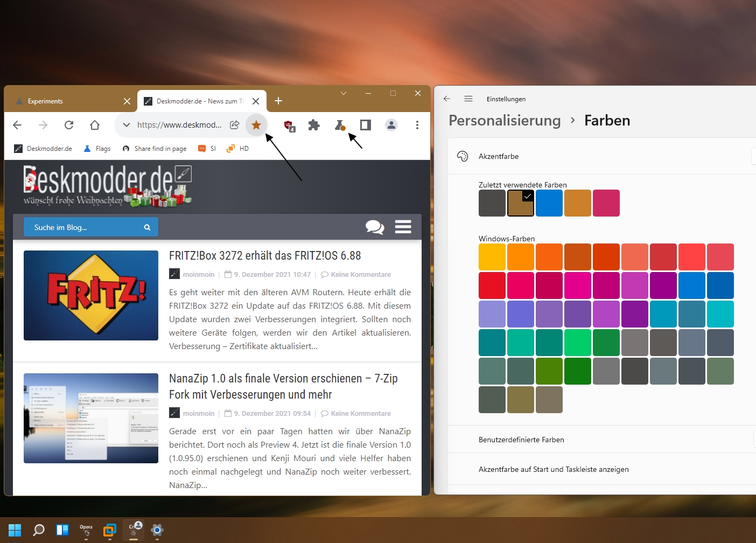Open the tab search chevron in Chrome
Screen dimensions: 756x543
coord(344,93)
